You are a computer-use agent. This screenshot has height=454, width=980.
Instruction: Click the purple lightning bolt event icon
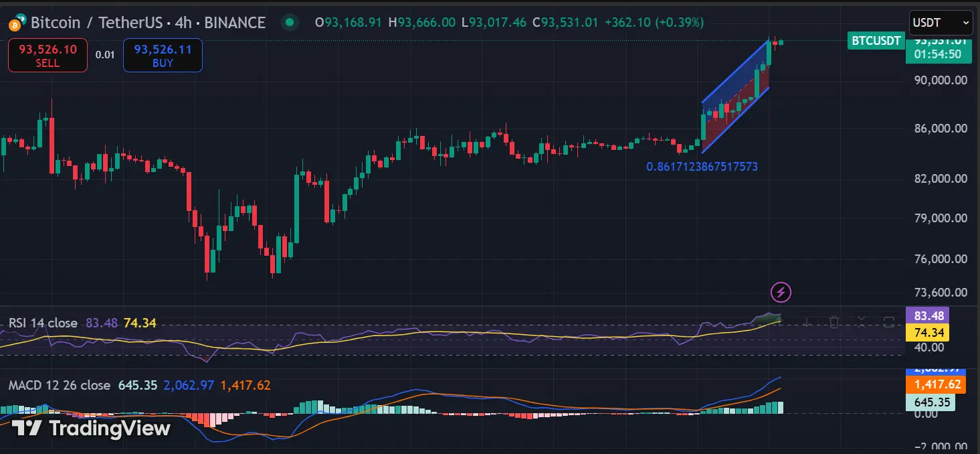[x=781, y=292]
